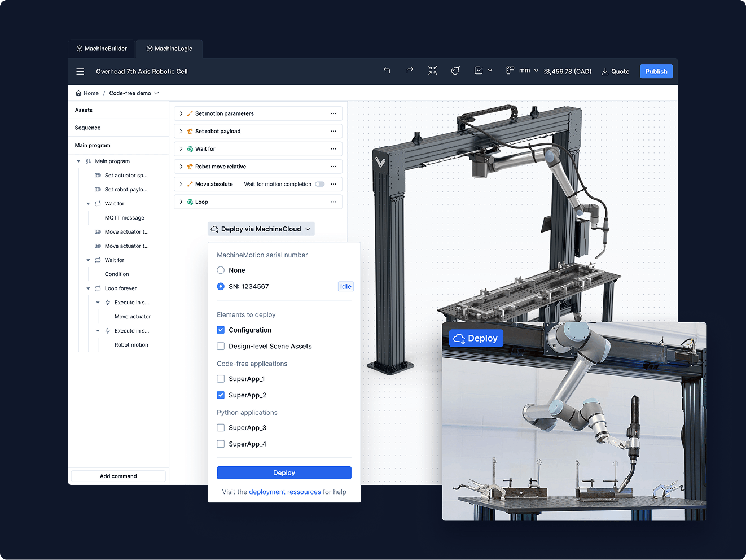Uncheck the SuperApp_2 checkbox
Screen dimensions: 746x560
click(221, 395)
